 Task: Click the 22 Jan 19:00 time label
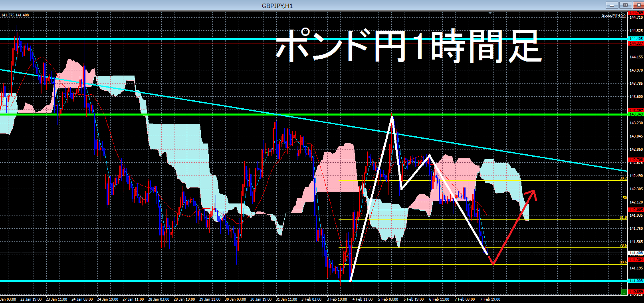(31, 299)
